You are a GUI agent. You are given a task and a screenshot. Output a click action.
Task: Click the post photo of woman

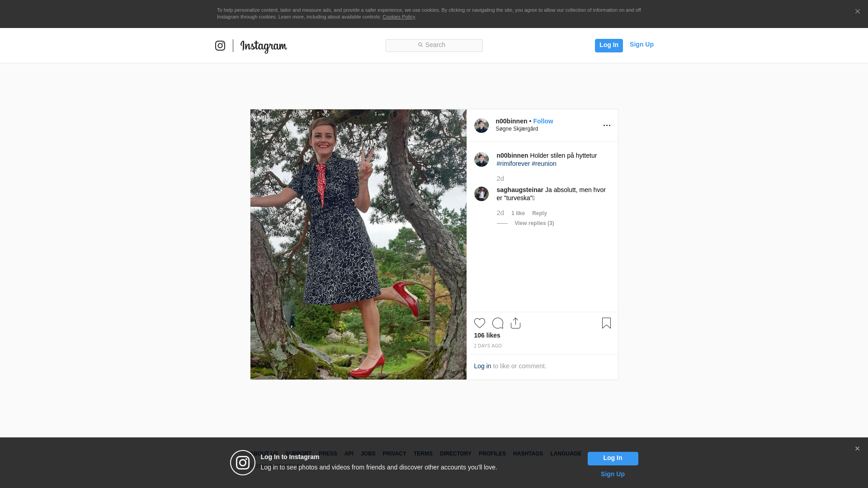pyautogui.click(x=358, y=244)
